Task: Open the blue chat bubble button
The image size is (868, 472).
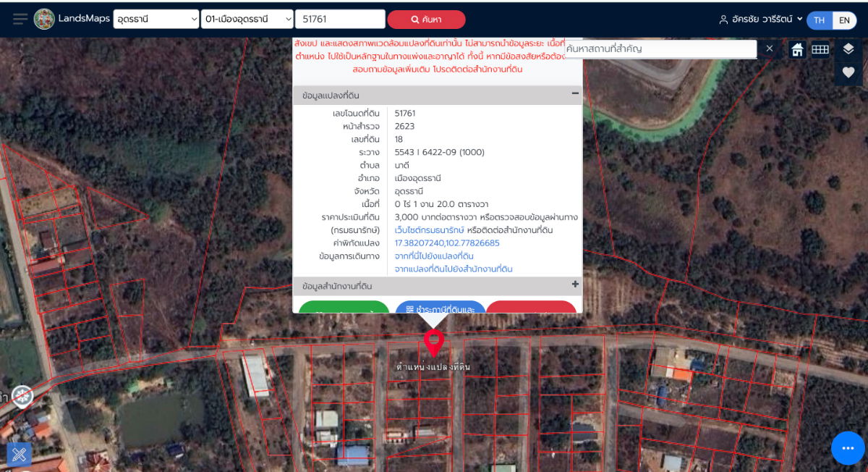Action: [x=848, y=448]
